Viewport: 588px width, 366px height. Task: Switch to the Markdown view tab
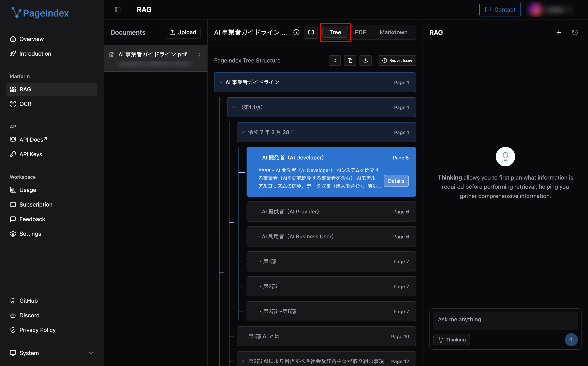point(393,32)
